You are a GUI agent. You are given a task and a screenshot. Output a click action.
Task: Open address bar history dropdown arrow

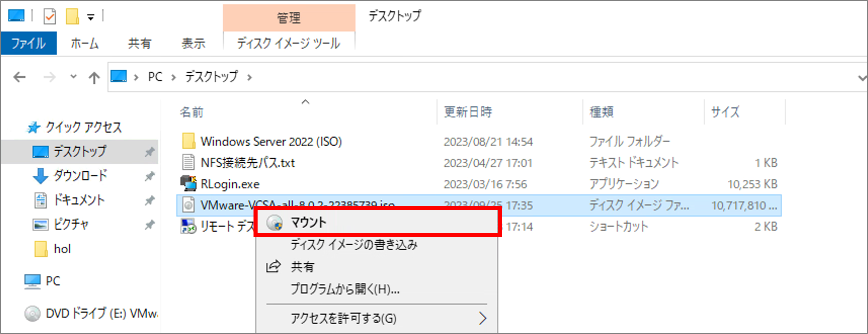(x=862, y=78)
